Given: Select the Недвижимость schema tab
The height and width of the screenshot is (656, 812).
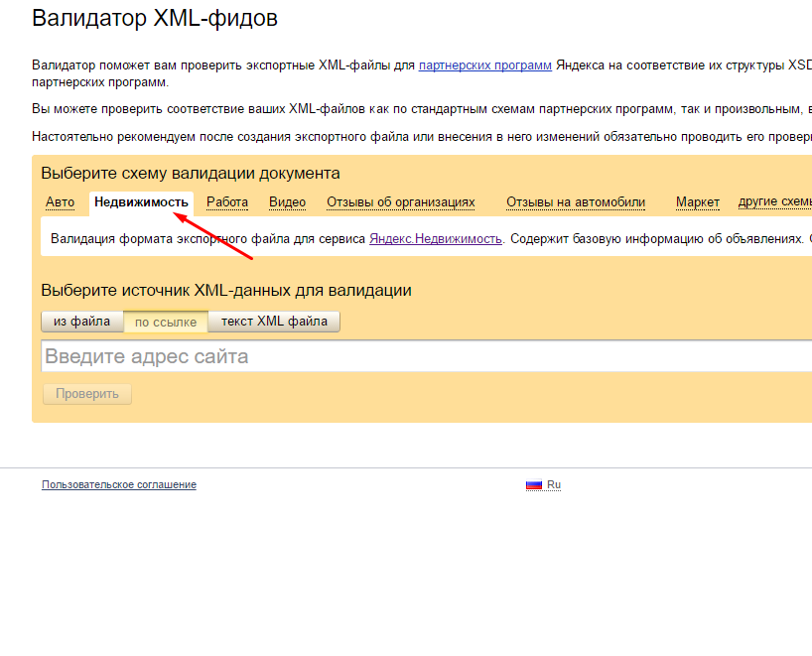Looking at the screenshot, I should pyautogui.click(x=141, y=201).
